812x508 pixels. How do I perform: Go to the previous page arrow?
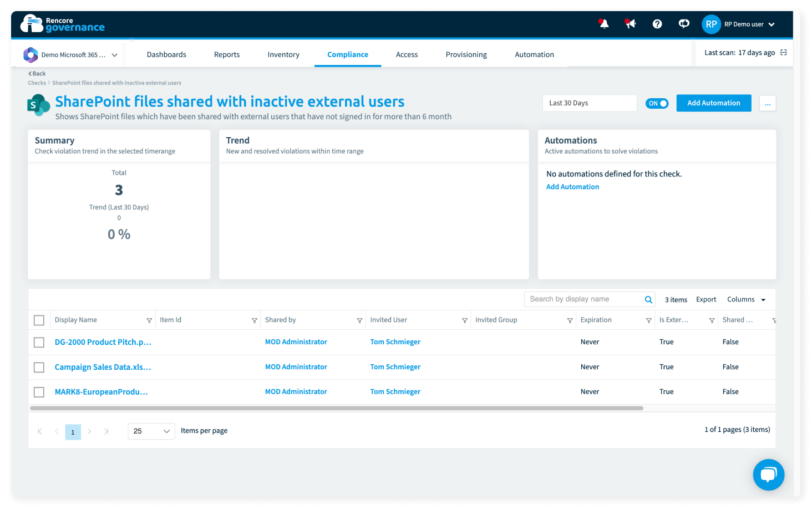pos(57,431)
